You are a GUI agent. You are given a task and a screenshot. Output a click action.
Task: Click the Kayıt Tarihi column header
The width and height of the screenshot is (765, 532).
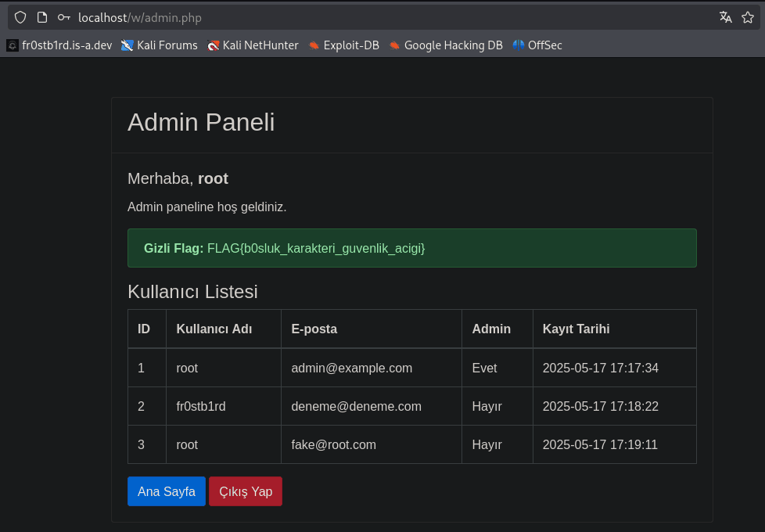(x=576, y=329)
